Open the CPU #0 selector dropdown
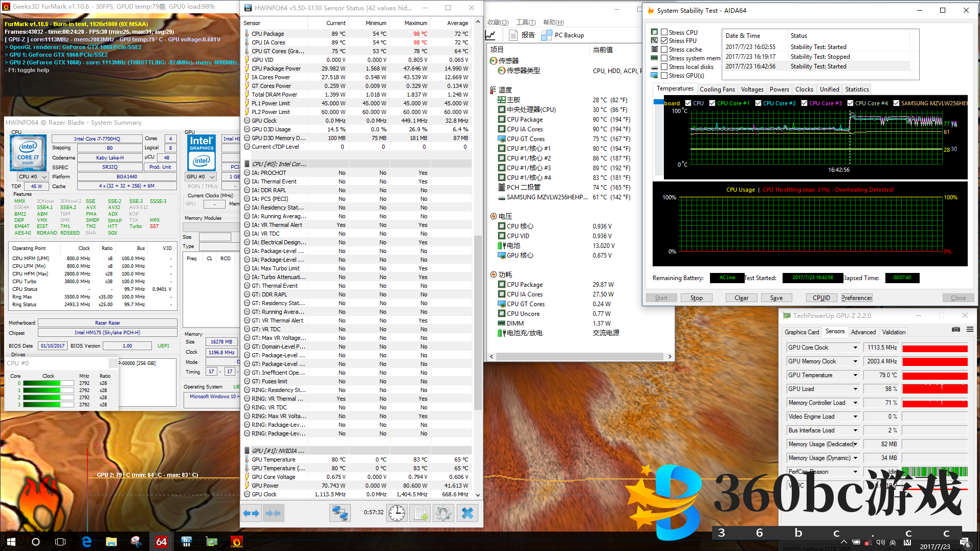The width and height of the screenshot is (980, 551). click(32, 177)
